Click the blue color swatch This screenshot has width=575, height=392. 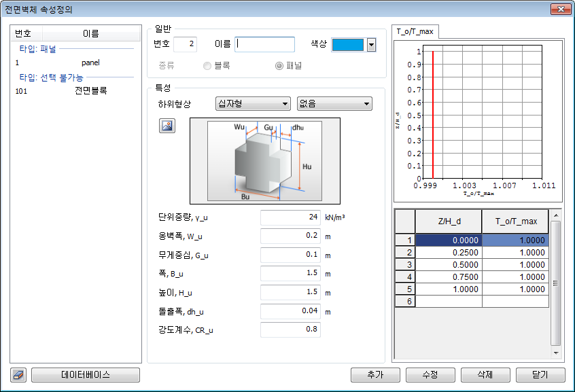[x=348, y=45]
